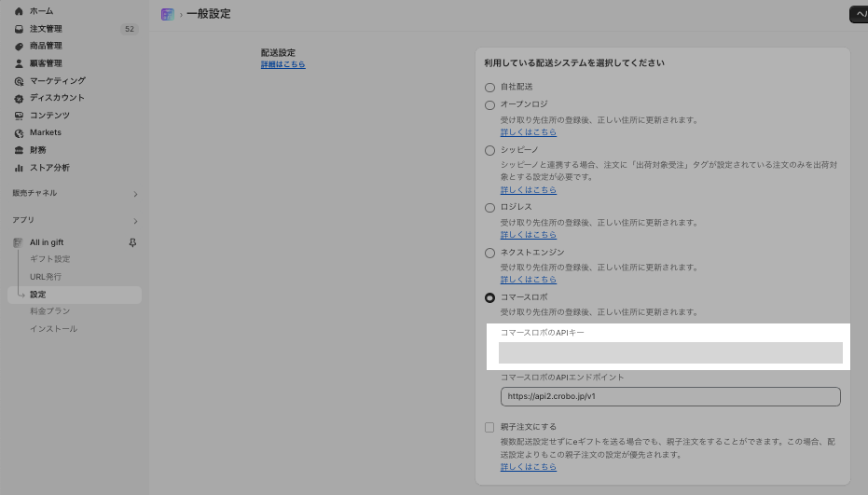Viewport: 868px width, 495px height.
Task: Open 顧客管理 menu item
Action: pyautogui.click(x=46, y=63)
